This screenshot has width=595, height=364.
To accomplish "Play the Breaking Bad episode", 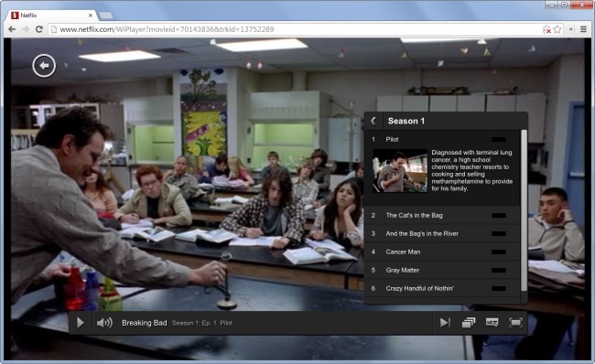I will 80,323.
